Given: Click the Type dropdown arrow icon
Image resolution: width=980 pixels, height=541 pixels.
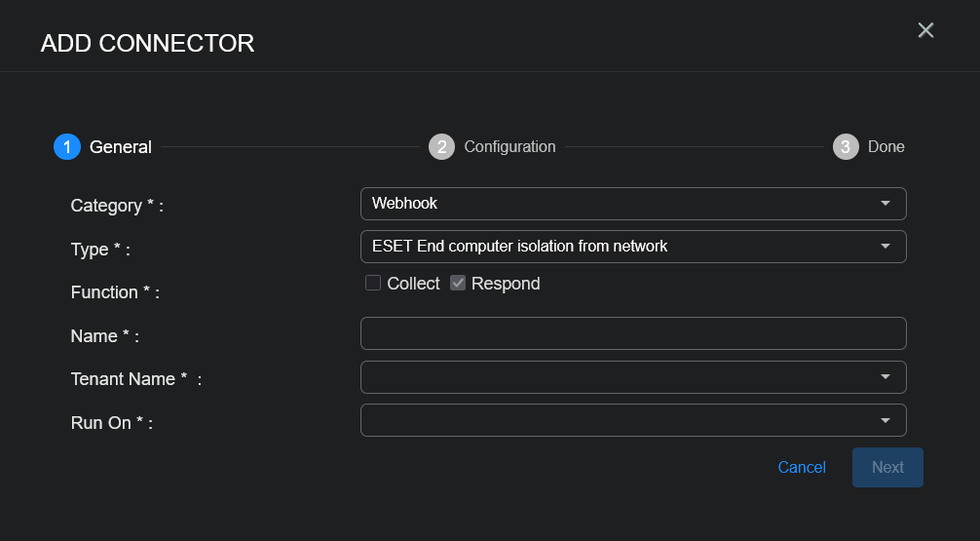Looking at the screenshot, I should point(886,247).
